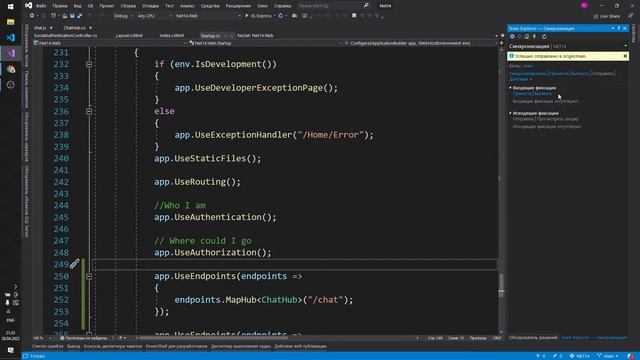
Task: Open File Explorer from the taskbar
Action: click(x=11, y=22)
